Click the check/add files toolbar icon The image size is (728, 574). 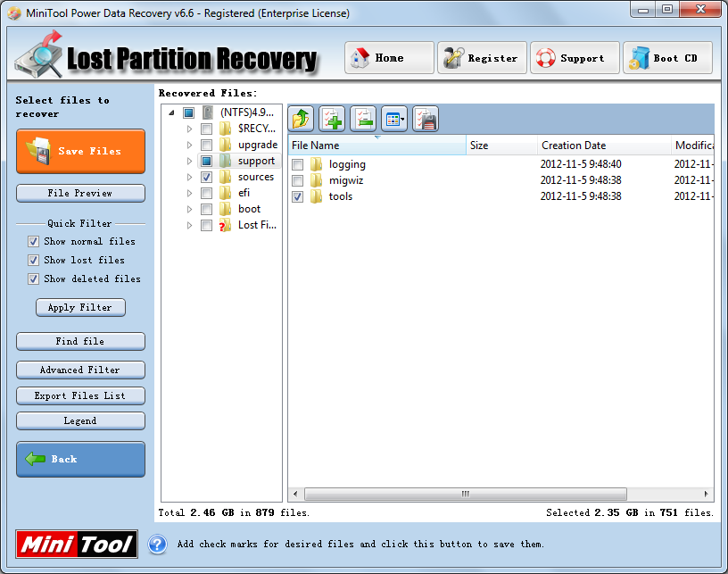tap(332, 119)
